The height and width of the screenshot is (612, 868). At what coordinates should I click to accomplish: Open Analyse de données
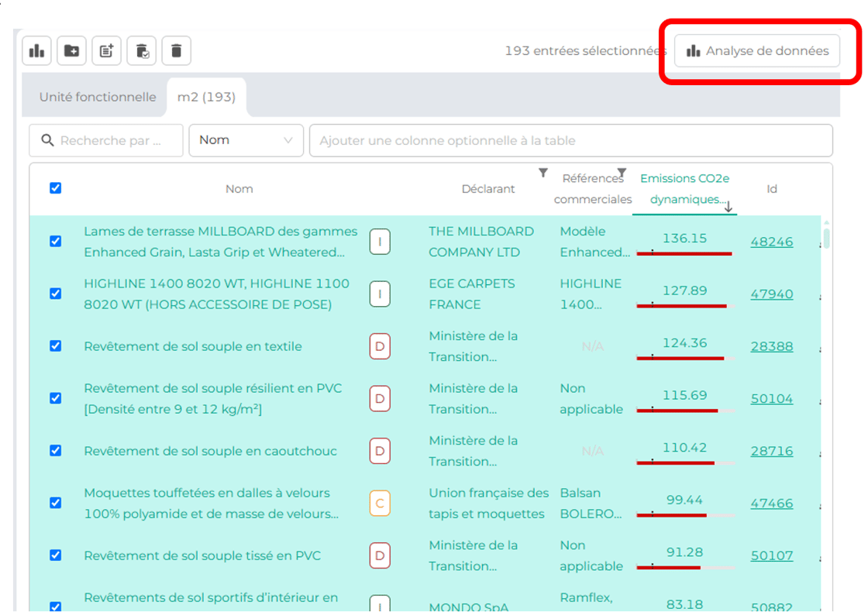tap(756, 51)
